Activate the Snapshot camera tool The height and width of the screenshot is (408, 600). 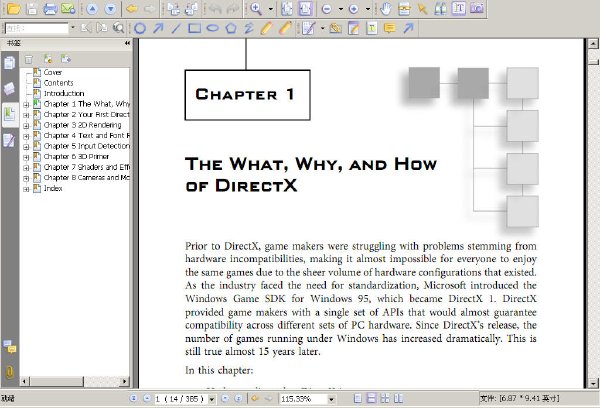(x=477, y=8)
